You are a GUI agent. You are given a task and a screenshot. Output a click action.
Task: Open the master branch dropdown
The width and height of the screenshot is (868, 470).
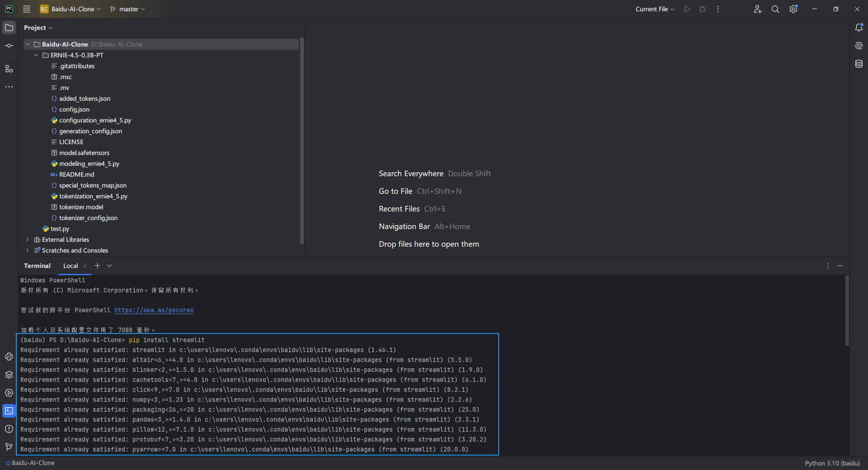[x=127, y=9]
